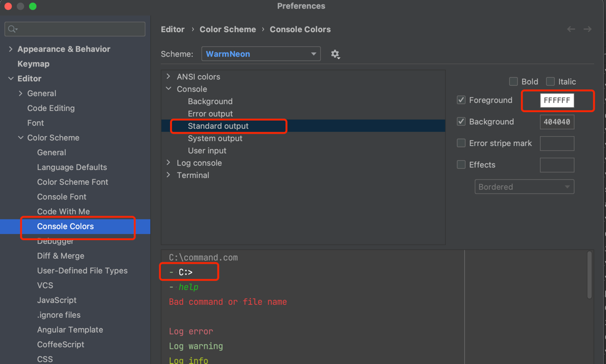Expand Appearance & Behavior section
606x364 pixels.
click(x=10, y=49)
